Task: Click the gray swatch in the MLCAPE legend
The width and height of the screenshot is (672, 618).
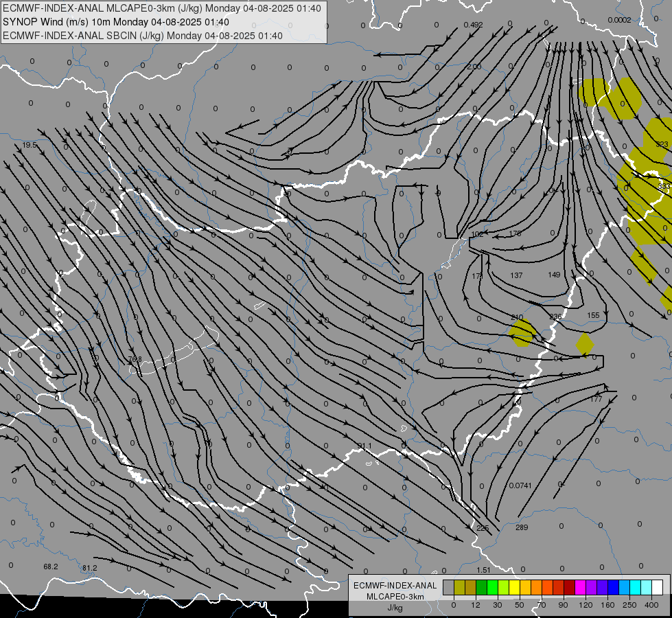Action: click(449, 587)
